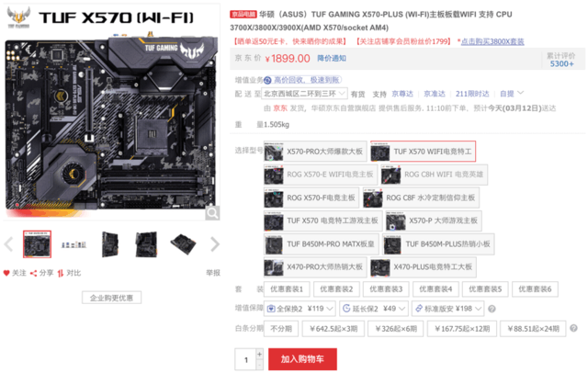Choose the ￥326起×6期 installment option
Viewport: 588px width, 373px height.
[x=396, y=329]
